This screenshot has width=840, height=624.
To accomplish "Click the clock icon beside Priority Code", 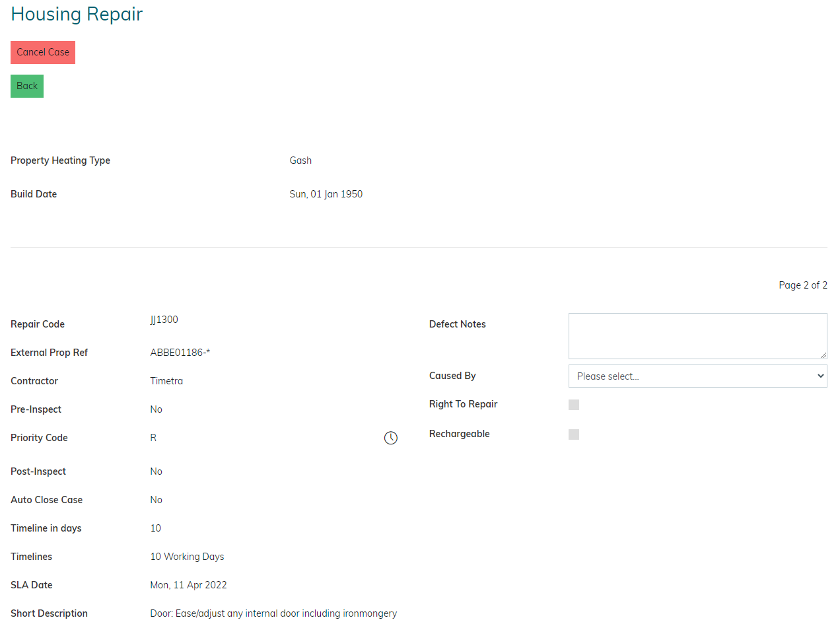I will [391, 438].
